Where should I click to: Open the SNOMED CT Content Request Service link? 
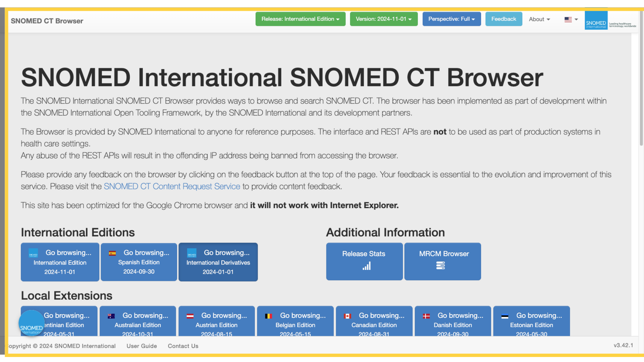coord(172,186)
